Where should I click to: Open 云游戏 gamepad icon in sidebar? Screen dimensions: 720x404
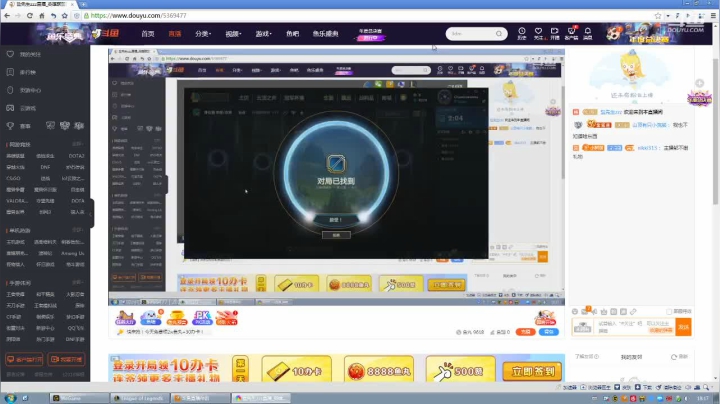click(x=10, y=108)
